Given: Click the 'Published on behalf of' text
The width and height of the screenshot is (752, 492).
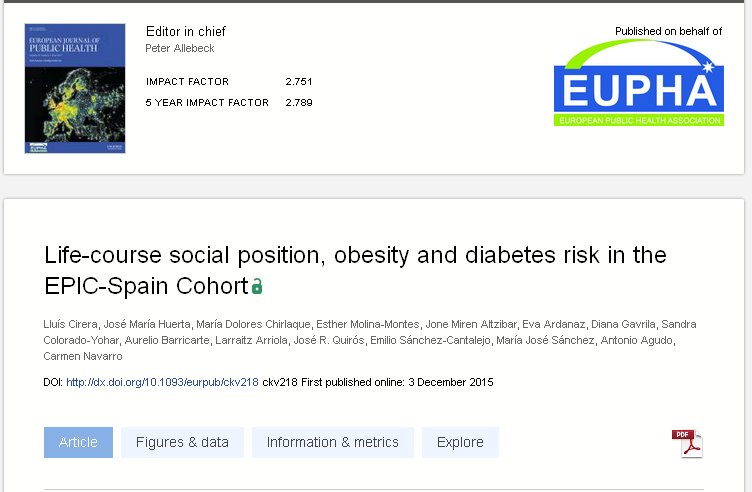Looking at the screenshot, I should point(668,31).
